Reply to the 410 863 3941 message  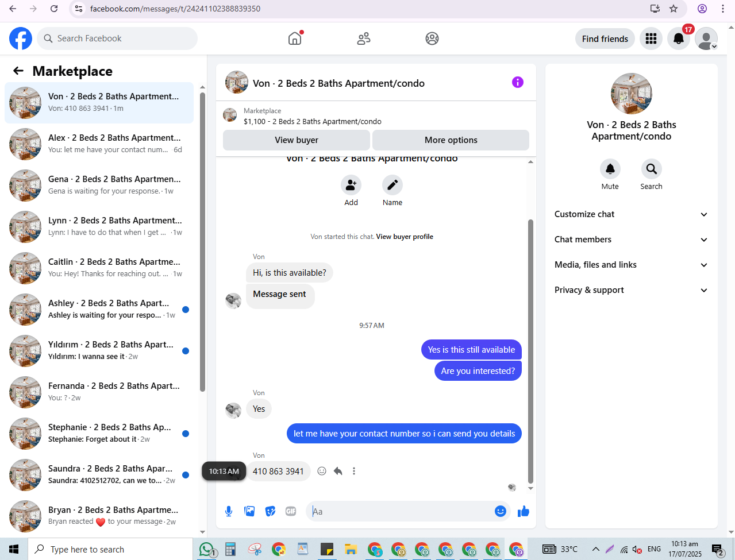(x=338, y=471)
